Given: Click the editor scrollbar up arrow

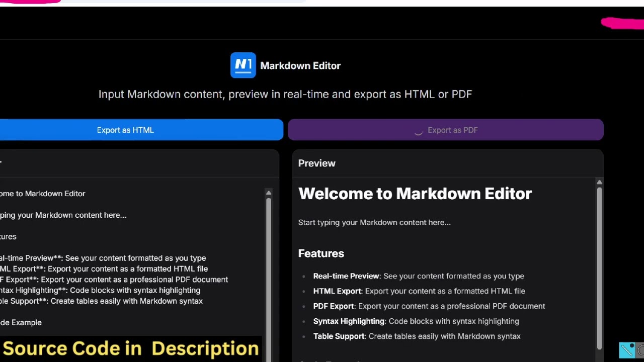Looking at the screenshot, I should (269, 193).
